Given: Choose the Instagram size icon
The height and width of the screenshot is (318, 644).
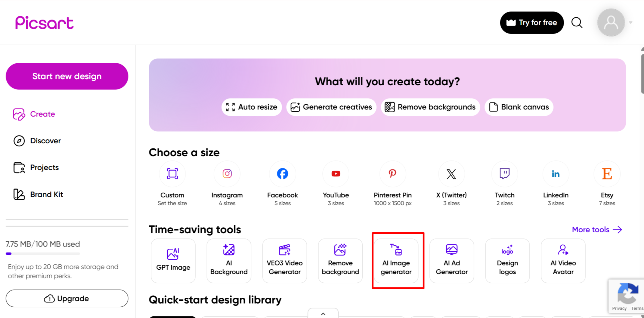Looking at the screenshot, I should click(227, 174).
